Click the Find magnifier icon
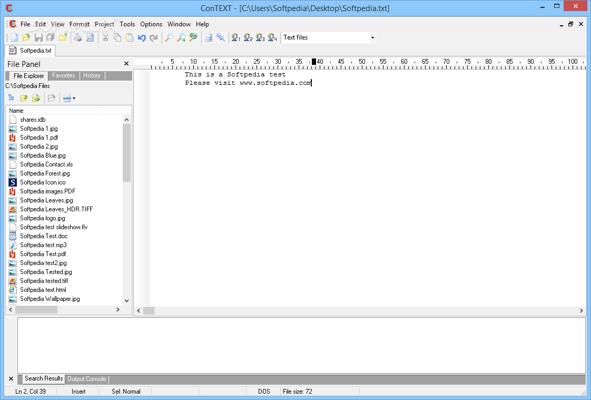This screenshot has width=591, height=400. coord(169,37)
